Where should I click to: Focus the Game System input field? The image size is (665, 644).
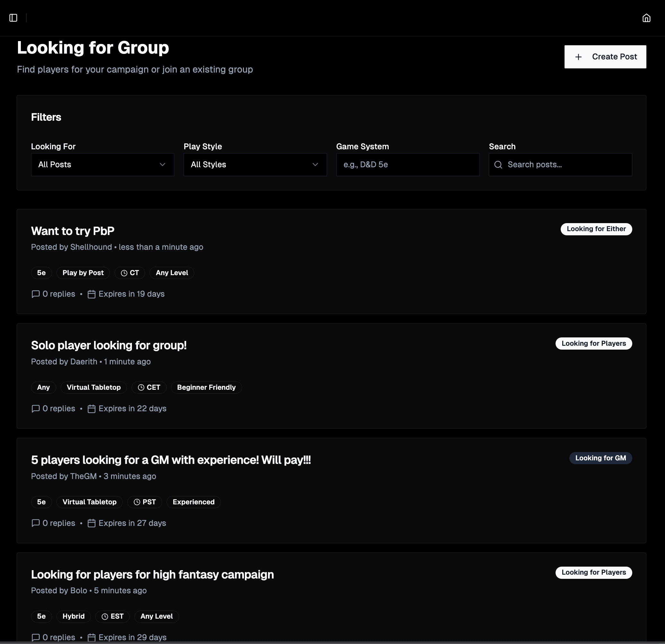pyautogui.click(x=408, y=165)
